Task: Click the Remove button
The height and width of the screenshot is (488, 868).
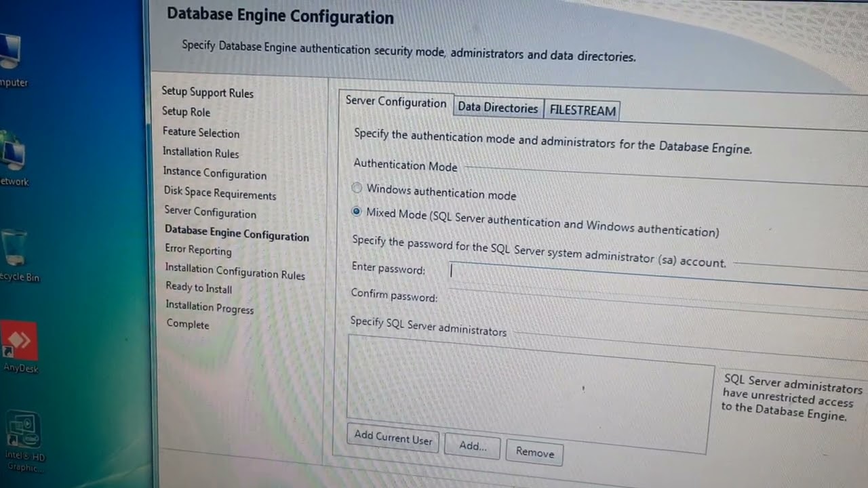Action: (x=534, y=452)
